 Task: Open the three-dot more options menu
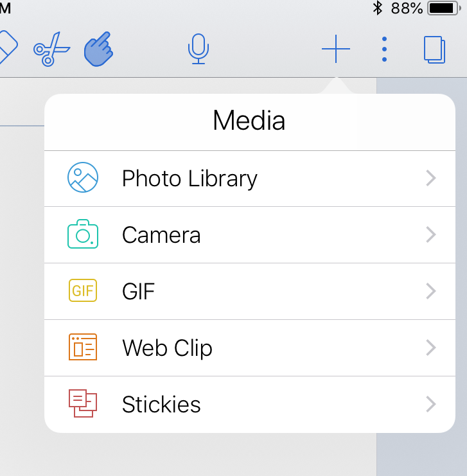pyautogui.click(x=384, y=49)
